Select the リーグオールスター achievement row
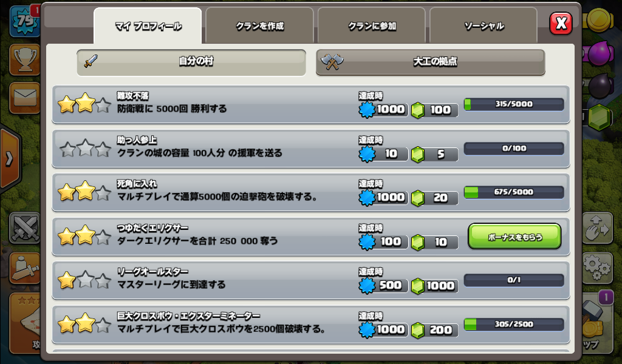Viewport: 622px width, 364px height. 310,280
